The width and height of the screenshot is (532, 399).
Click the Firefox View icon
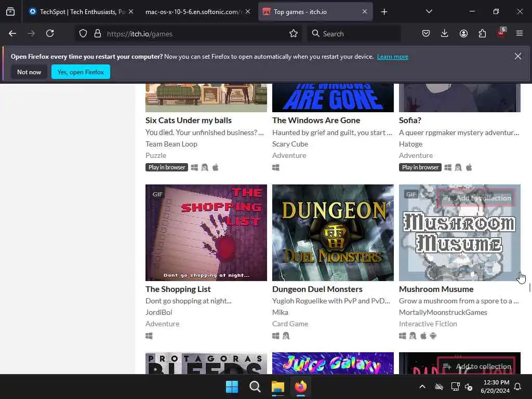click(10, 12)
